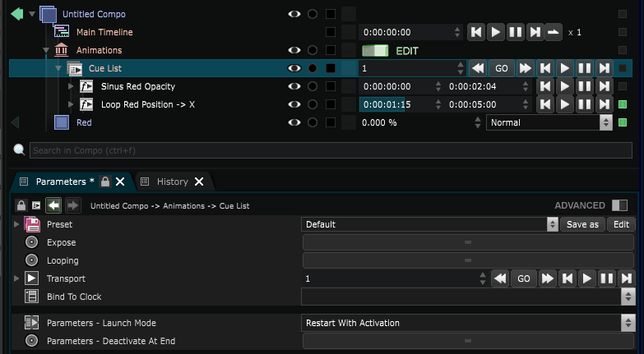
Task: Click the Looping dial icon
Action: tap(31, 260)
